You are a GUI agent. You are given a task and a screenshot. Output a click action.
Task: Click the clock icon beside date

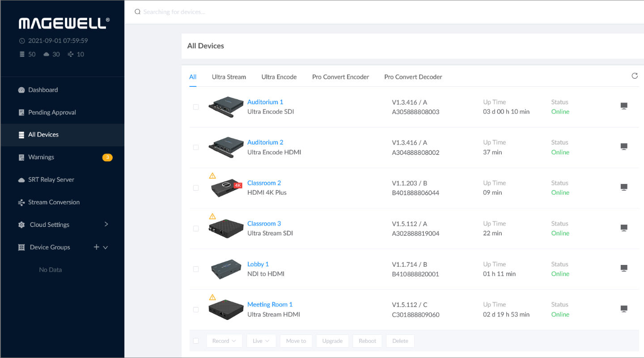[22, 41]
